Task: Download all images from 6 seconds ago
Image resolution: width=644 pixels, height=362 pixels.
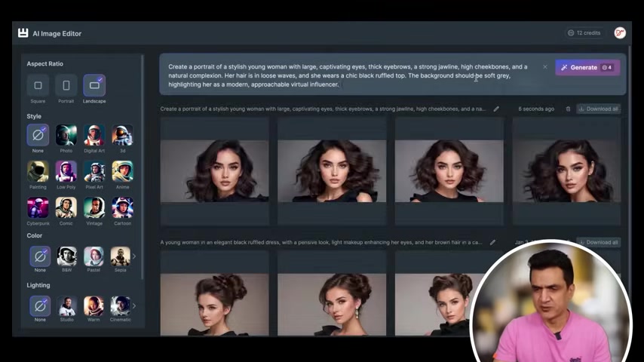Action: pyautogui.click(x=599, y=109)
